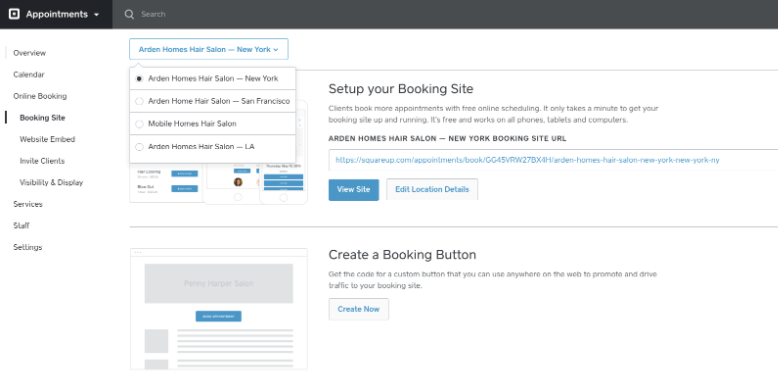Open Settings in sidebar
The image size is (778, 380).
click(x=28, y=247)
